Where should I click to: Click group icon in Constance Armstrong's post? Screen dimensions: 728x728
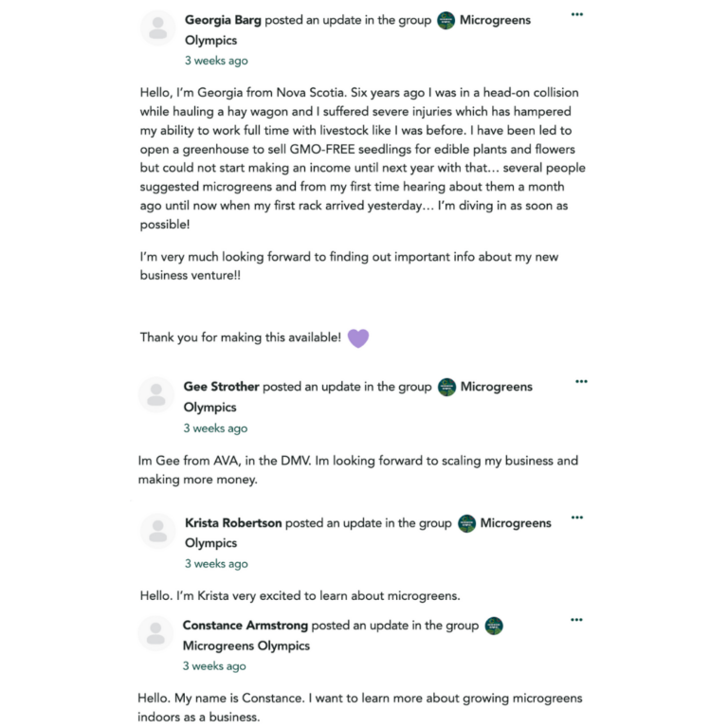click(x=494, y=626)
